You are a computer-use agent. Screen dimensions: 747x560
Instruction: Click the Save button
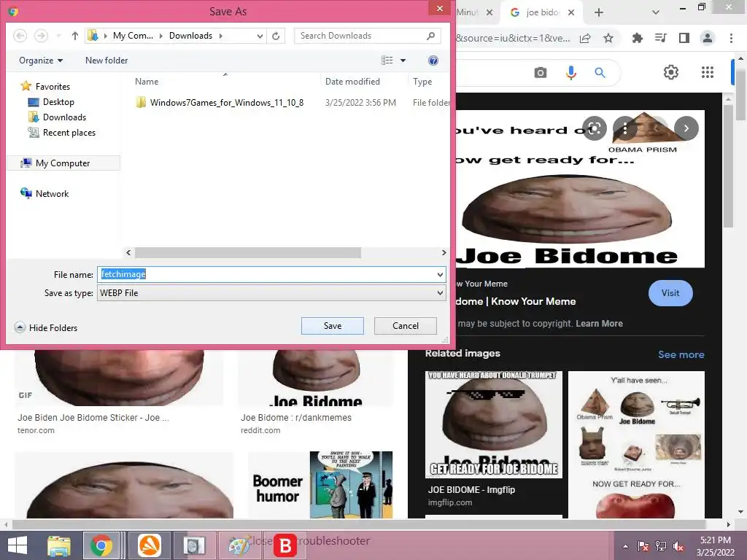(x=333, y=326)
